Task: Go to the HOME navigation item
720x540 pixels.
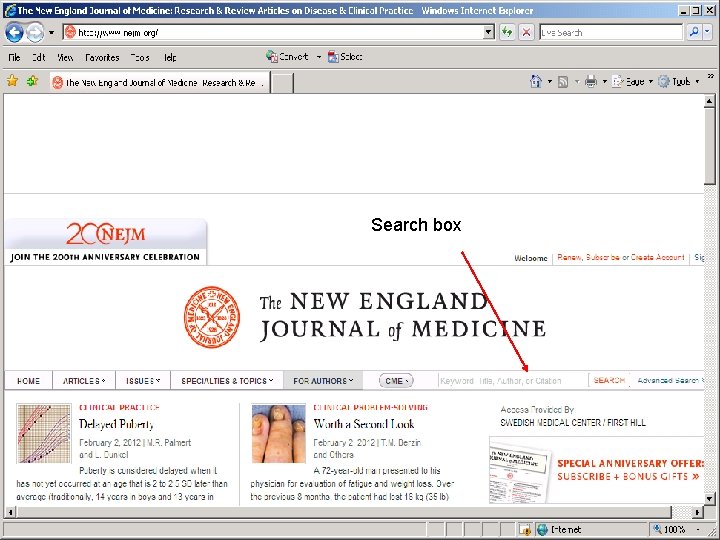Action: (28, 381)
